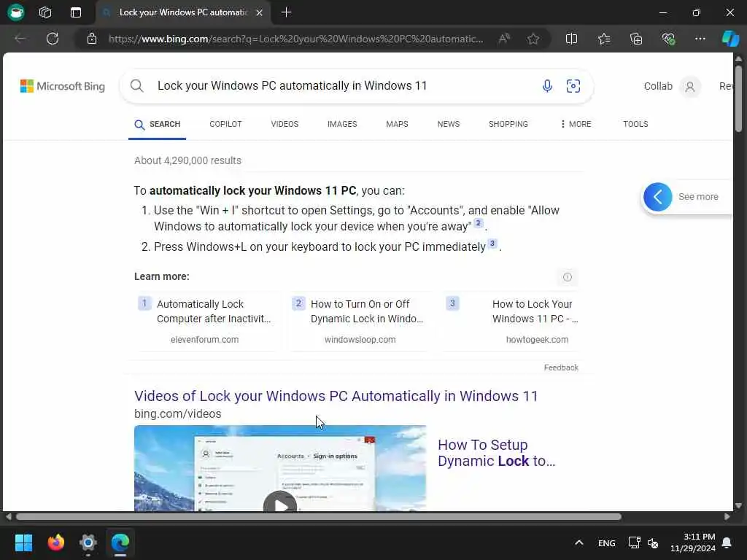Open Collections panel
The width and height of the screenshot is (747, 560).
636,39
